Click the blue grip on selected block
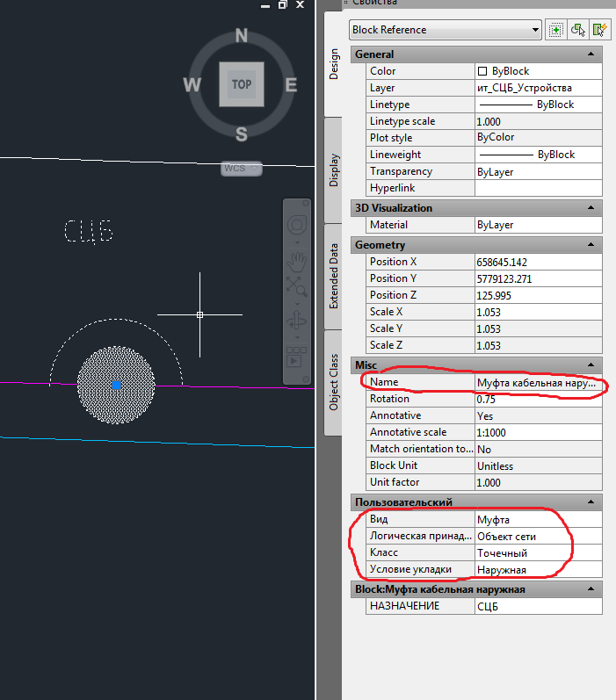The width and height of the screenshot is (616, 700). (x=116, y=385)
